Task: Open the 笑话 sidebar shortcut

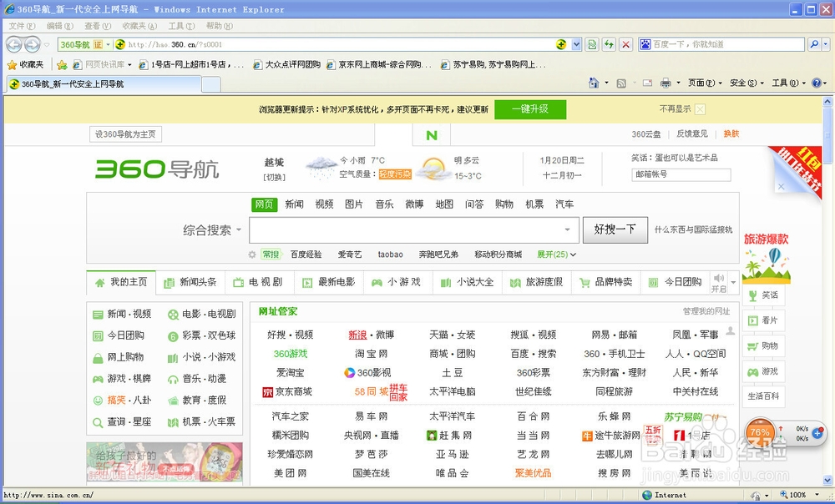Action: click(764, 295)
